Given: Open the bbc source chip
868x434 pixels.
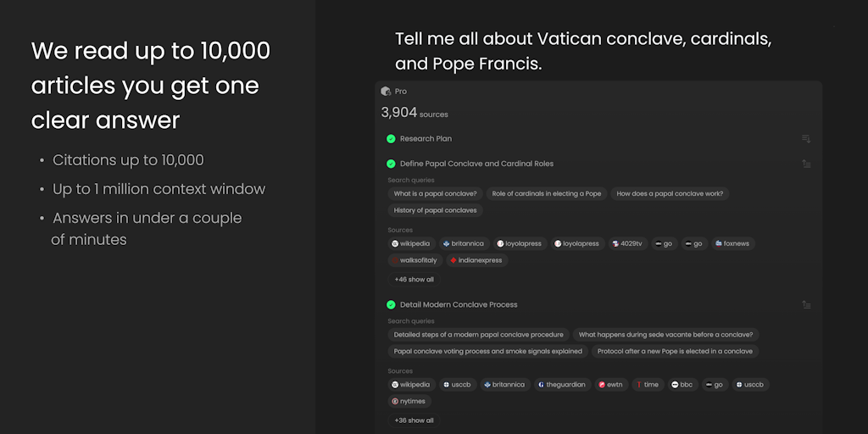Looking at the screenshot, I should [x=682, y=385].
